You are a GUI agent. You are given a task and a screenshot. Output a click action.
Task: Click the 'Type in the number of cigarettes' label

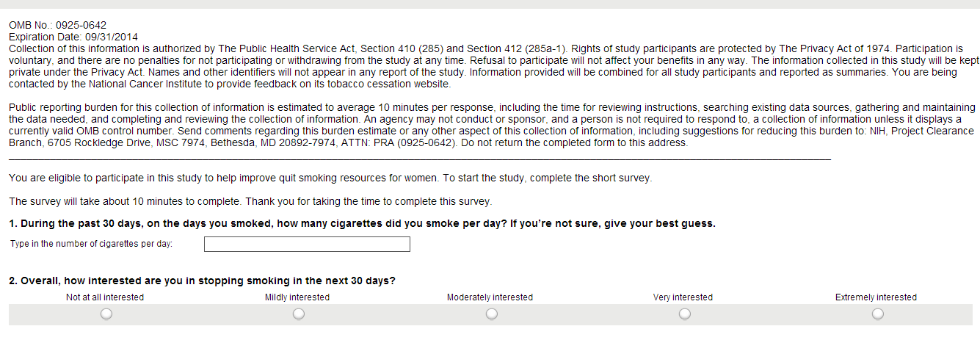coord(92,245)
